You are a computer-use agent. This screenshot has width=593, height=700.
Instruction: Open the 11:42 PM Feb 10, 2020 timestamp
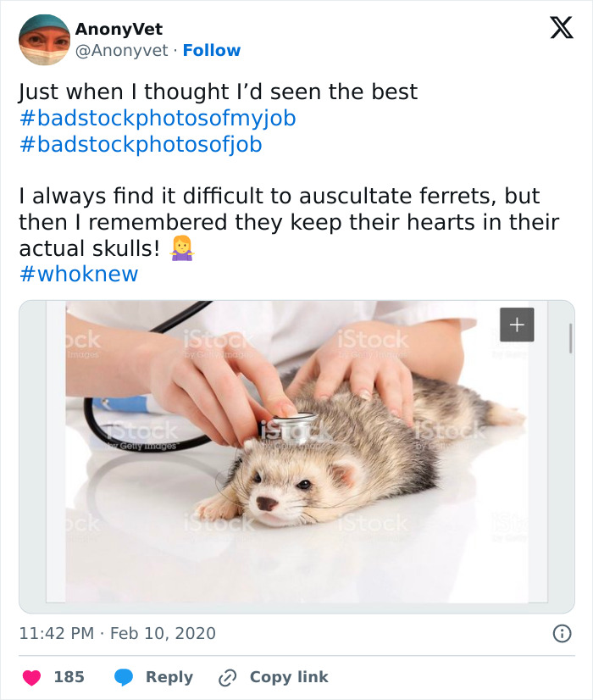[x=117, y=633]
